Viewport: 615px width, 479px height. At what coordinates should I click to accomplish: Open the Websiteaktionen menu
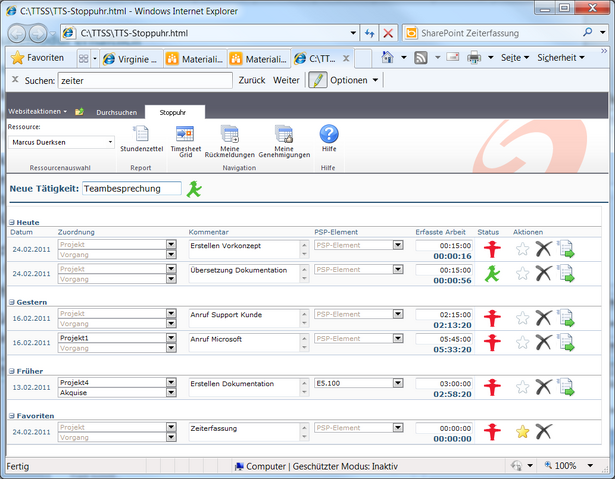(x=38, y=111)
